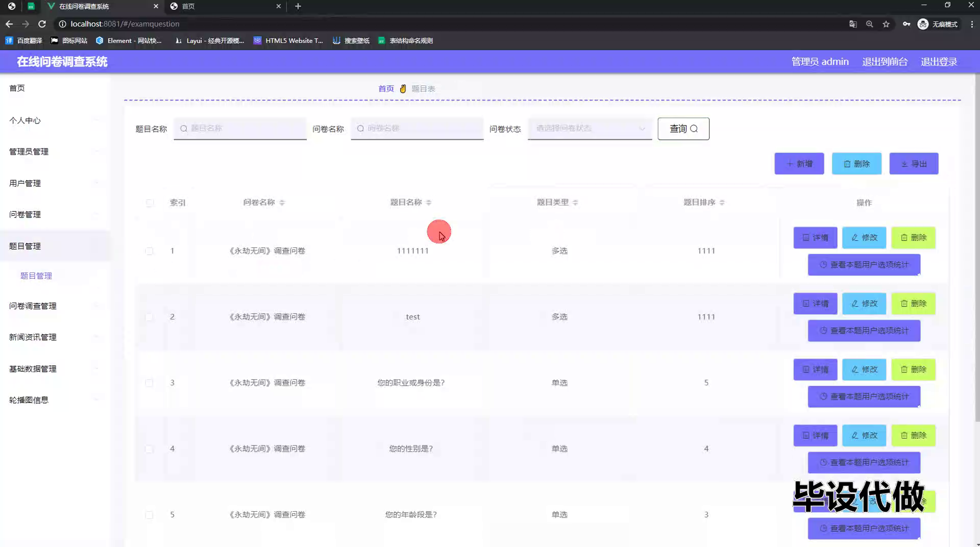Toggle the select-all checkbox in table header
The height and width of the screenshot is (547, 980).
click(x=149, y=203)
